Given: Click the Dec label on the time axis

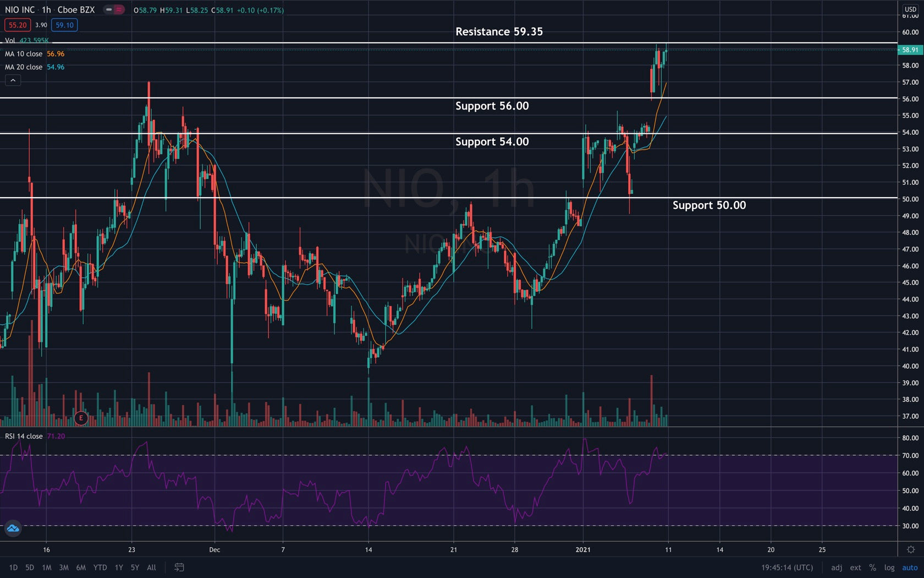Looking at the screenshot, I should [x=215, y=549].
